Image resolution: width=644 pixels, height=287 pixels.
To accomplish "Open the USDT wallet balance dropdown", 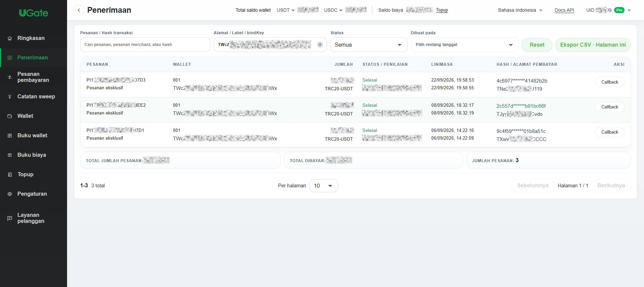I will [x=286, y=10].
